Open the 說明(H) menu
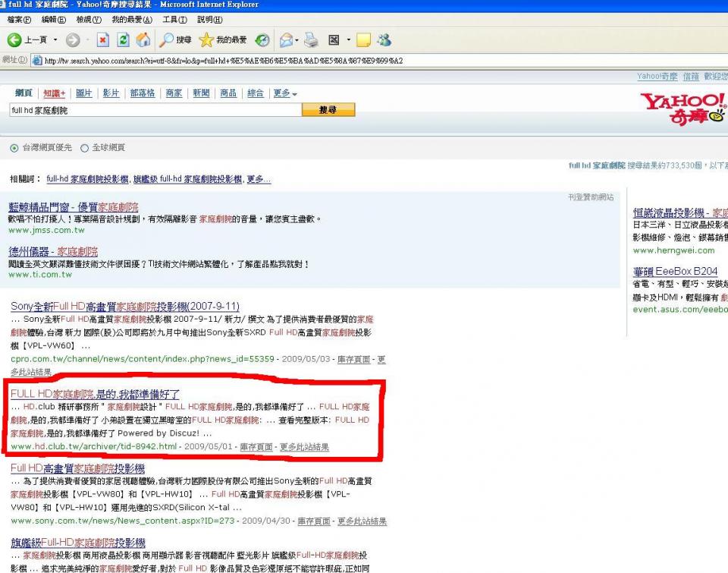 tap(210, 20)
